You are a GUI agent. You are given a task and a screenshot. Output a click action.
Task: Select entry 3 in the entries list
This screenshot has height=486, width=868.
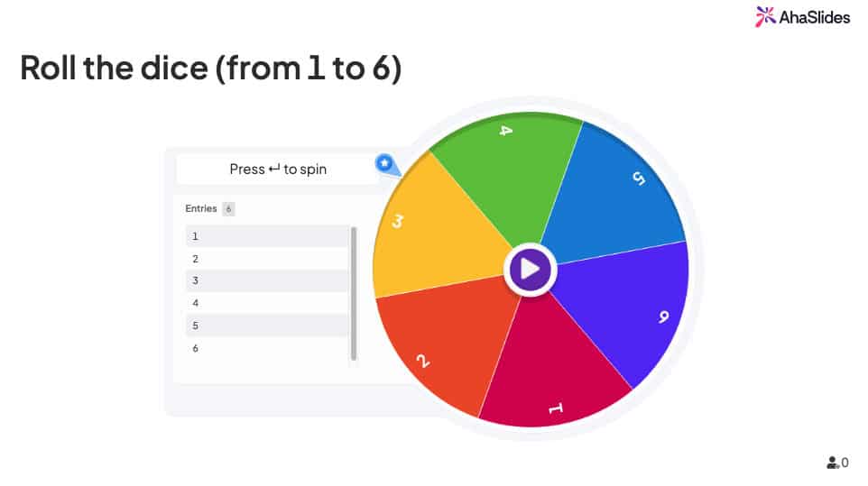tap(267, 280)
